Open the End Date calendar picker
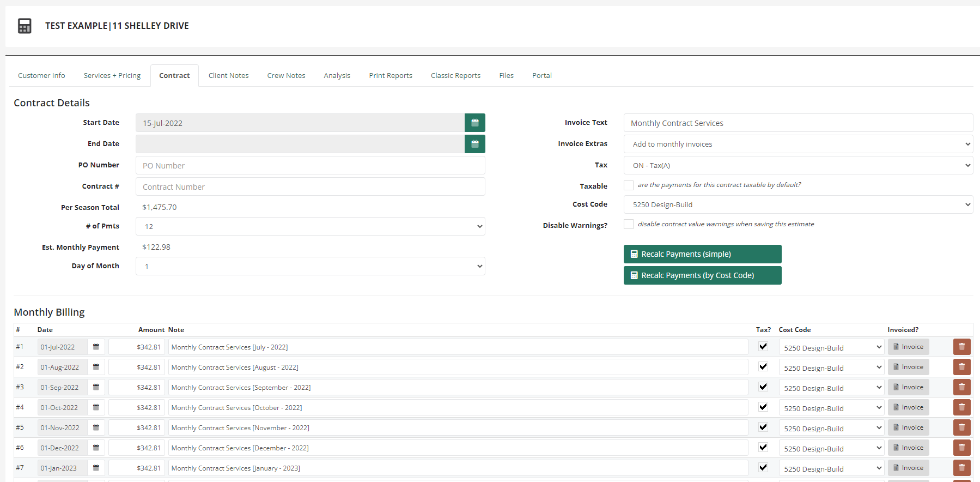The image size is (980, 482). point(474,144)
